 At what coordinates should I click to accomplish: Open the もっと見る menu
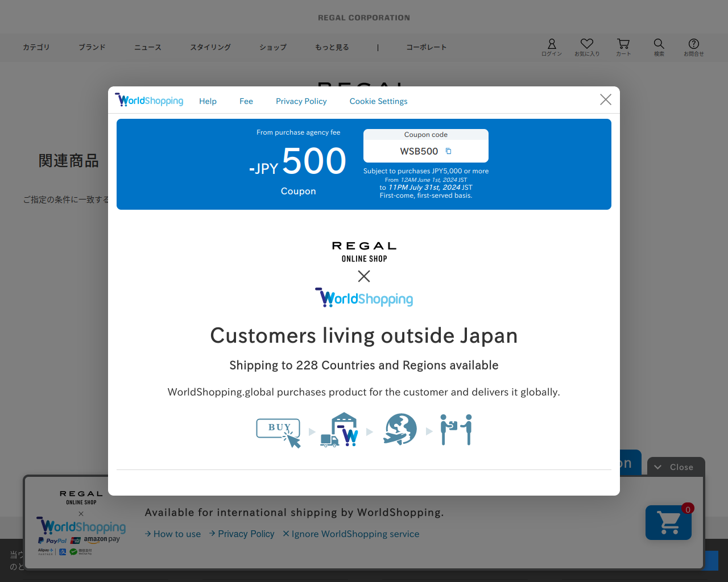click(x=332, y=47)
